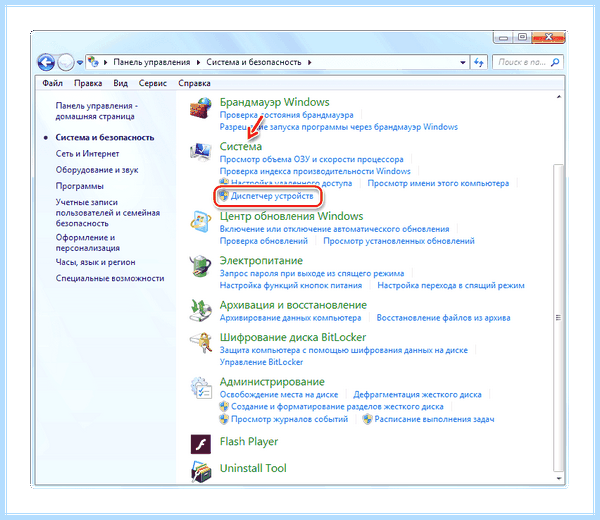Click the Backup and Restore icon
Screen dimensions: 600x520
(x=201, y=310)
